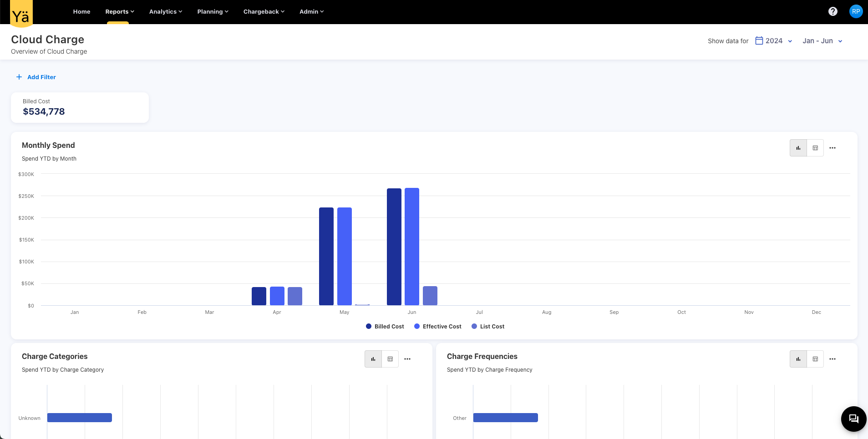Open the chat support bubble
The image size is (868, 439).
click(853, 419)
